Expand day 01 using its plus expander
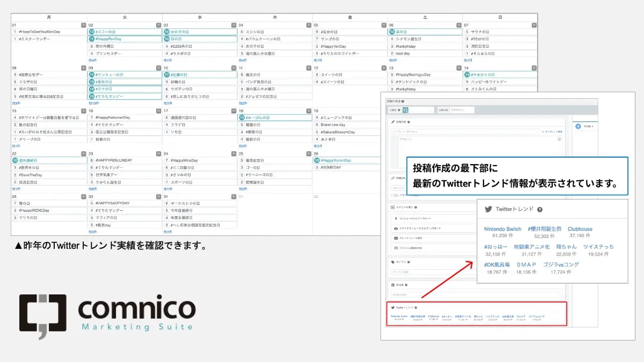The image size is (644, 362). pyautogui.click(x=83, y=25)
